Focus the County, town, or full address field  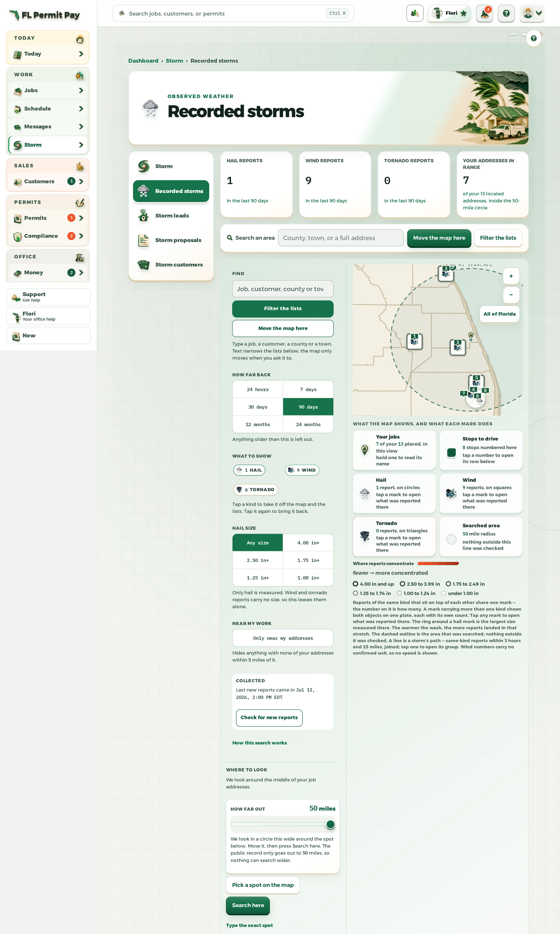point(340,238)
